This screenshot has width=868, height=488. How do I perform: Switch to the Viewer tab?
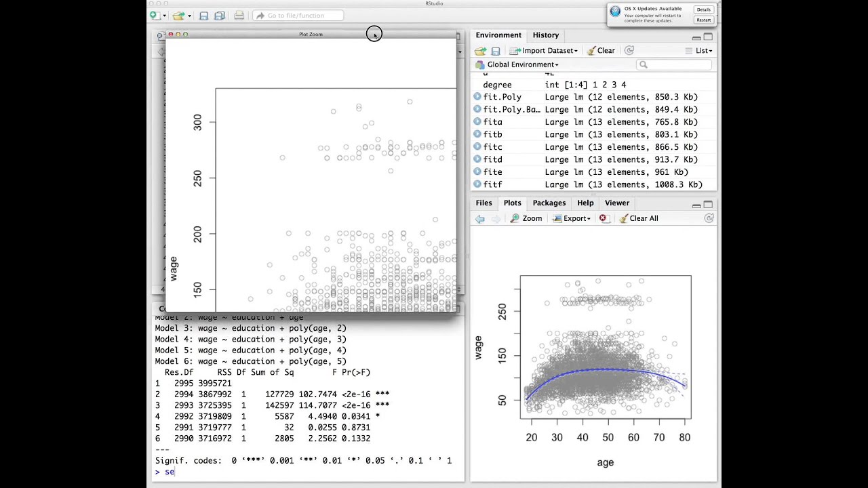(617, 203)
